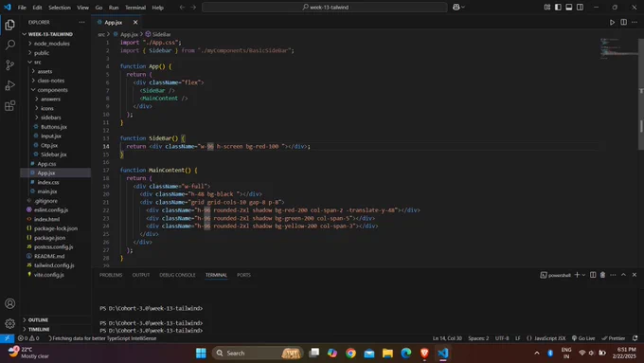Click the taskbar Search box
Screen dimensions: 644x363
[257, 353]
